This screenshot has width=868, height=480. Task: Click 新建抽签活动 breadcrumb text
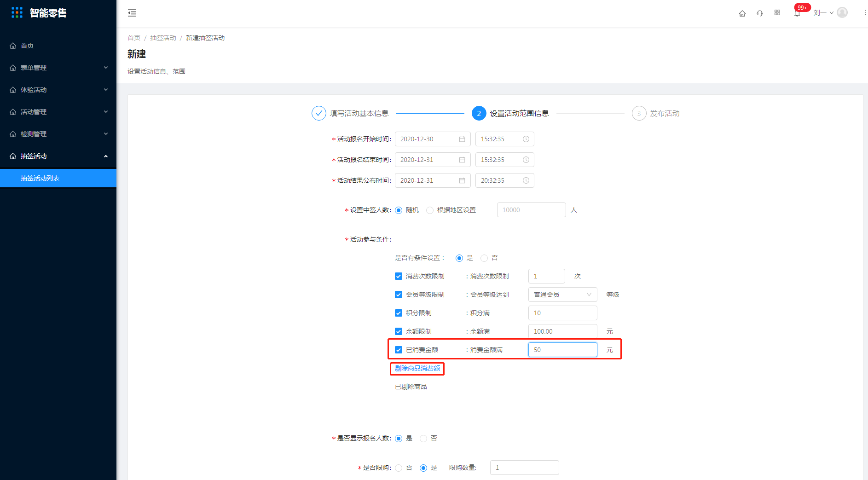[x=205, y=38]
